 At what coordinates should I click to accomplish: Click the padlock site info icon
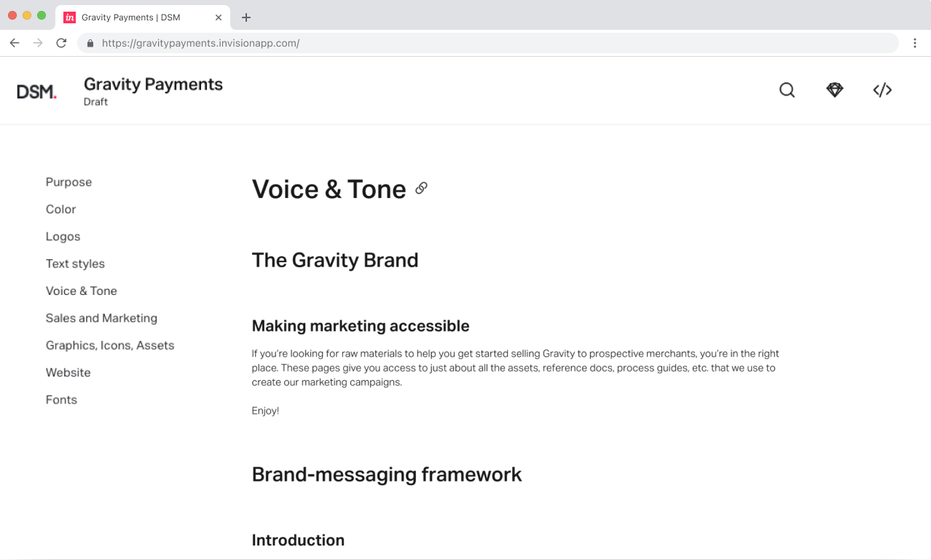(90, 44)
